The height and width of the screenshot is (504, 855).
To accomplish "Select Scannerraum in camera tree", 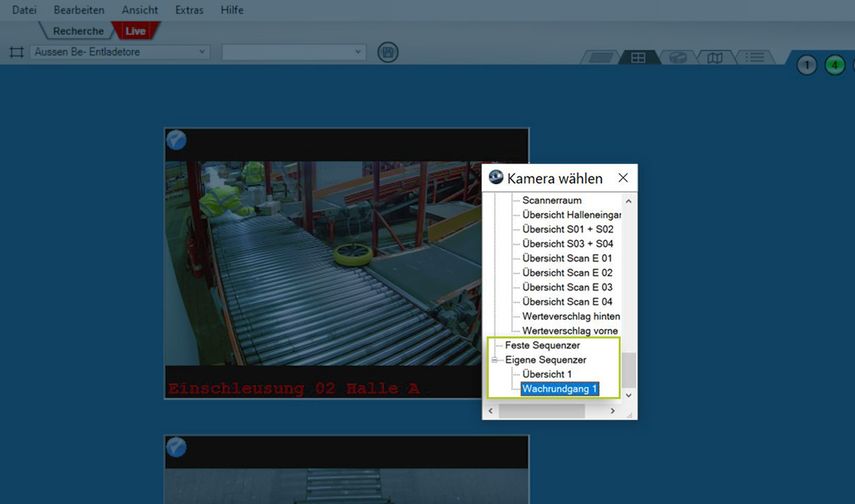I will (552, 201).
